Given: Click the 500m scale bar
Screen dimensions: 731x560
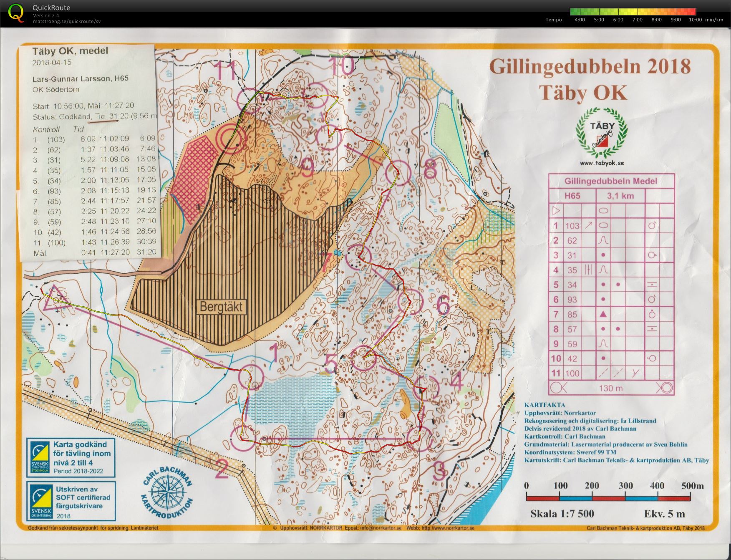Looking at the screenshot, I should tap(609, 497).
